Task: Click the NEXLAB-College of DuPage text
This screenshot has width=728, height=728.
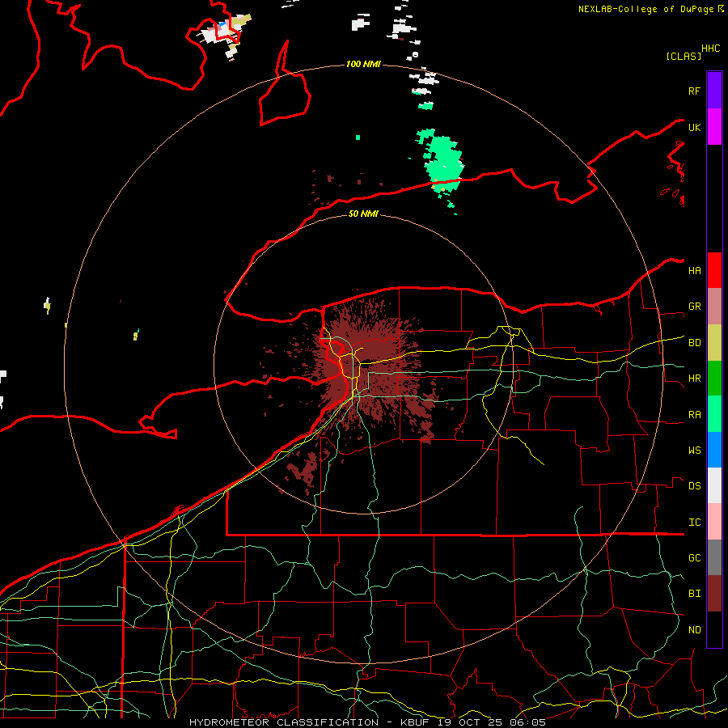Action: [x=647, y=9]
